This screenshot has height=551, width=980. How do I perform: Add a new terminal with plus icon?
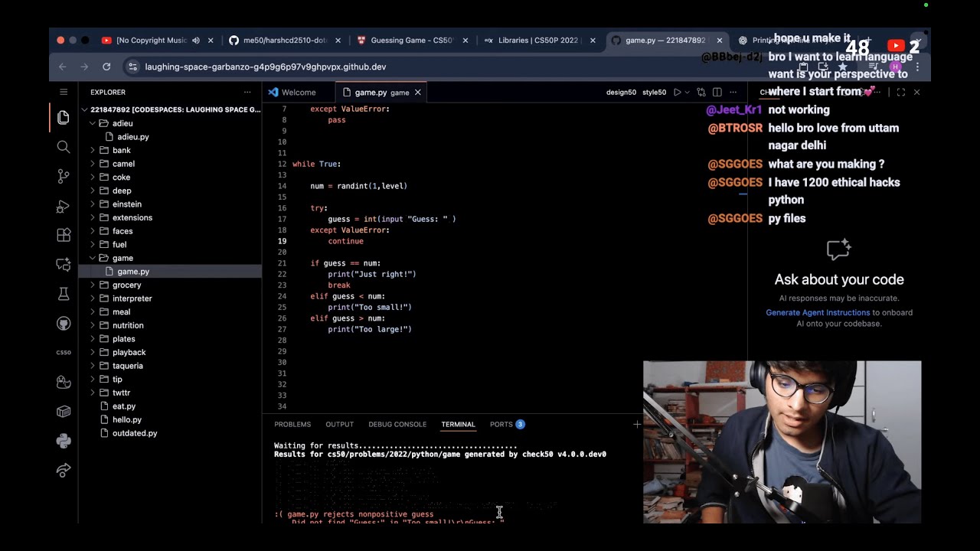pyautogui.click(x=637, y=424)
